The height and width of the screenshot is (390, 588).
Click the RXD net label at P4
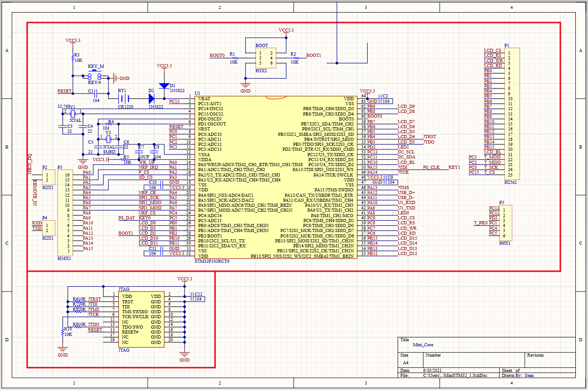point(37,223)
